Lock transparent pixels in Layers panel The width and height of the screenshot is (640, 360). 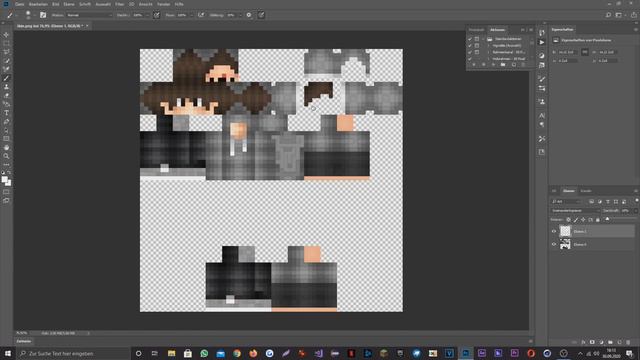point(569,220)
